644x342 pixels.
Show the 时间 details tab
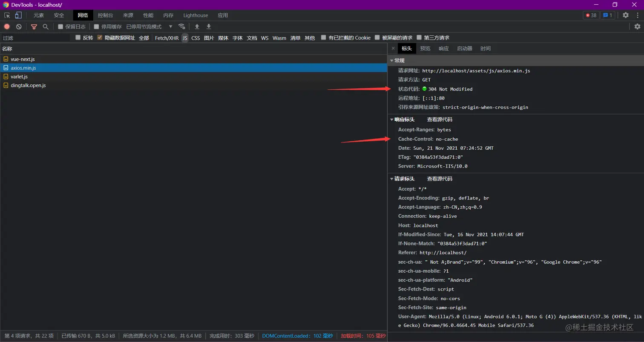(x=486, y=48)
